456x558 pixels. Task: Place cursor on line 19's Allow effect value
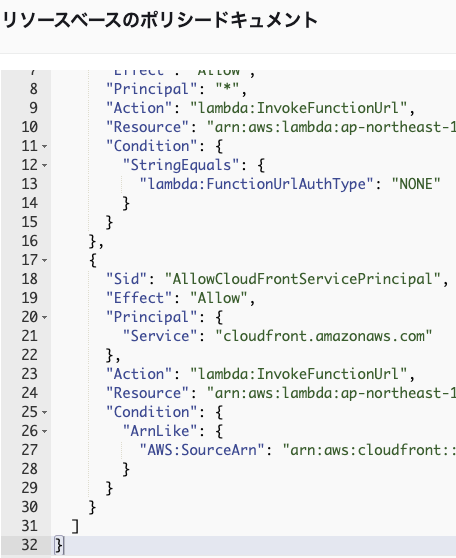tap(219, 298)
